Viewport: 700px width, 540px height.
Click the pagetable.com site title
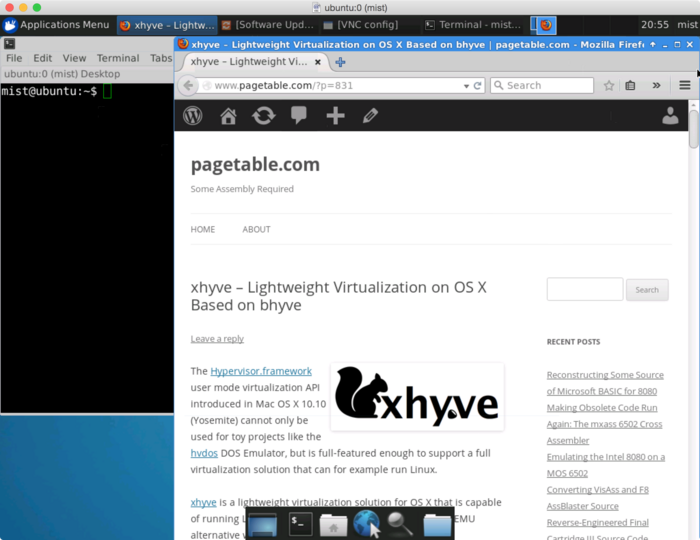coord(255,164)
